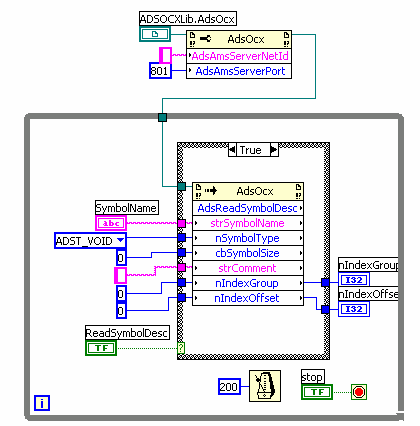
Task: Select the ADSOCXLib.AdsOcx label
Action: coord(188,19)
